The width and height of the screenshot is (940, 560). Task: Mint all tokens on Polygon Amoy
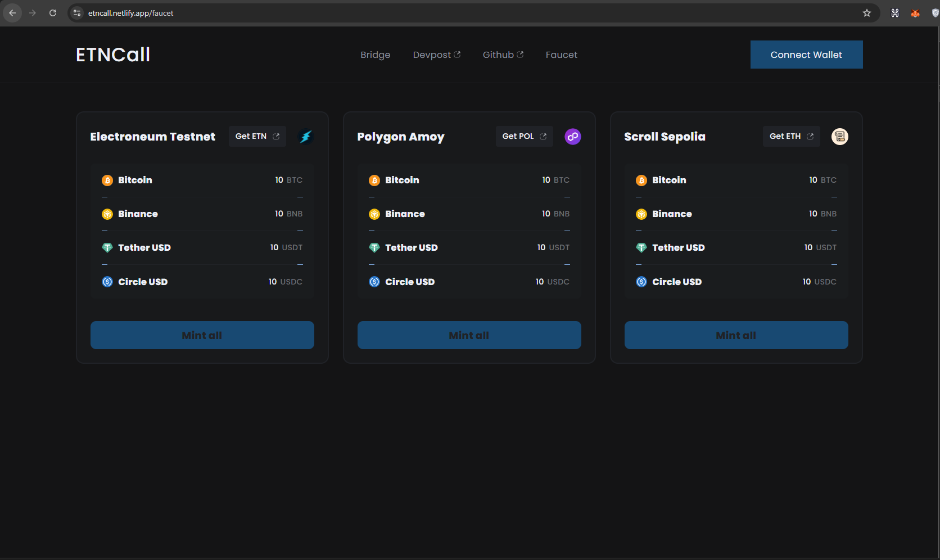pos(469,335)
